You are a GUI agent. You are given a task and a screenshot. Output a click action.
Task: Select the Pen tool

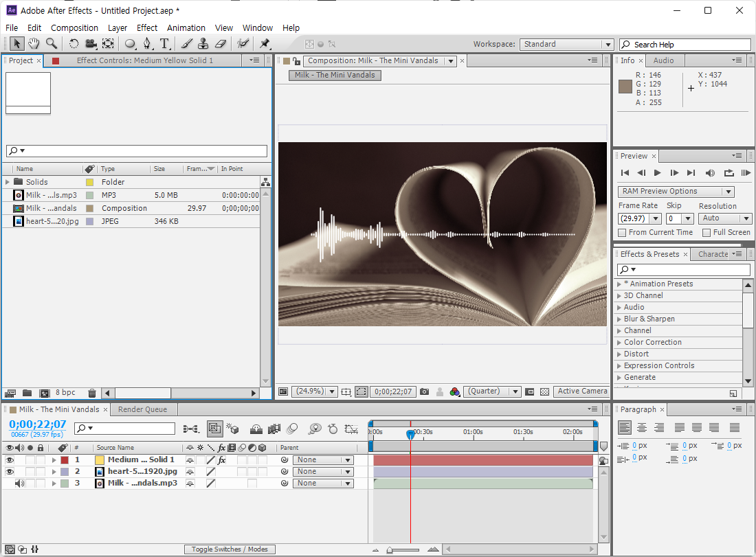click(147, 44)
